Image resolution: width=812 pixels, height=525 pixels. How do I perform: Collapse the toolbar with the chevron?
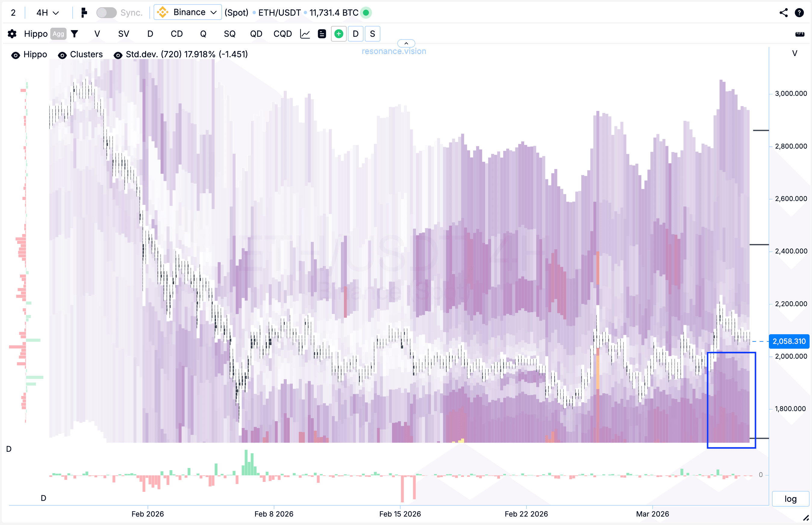[406, 43]
